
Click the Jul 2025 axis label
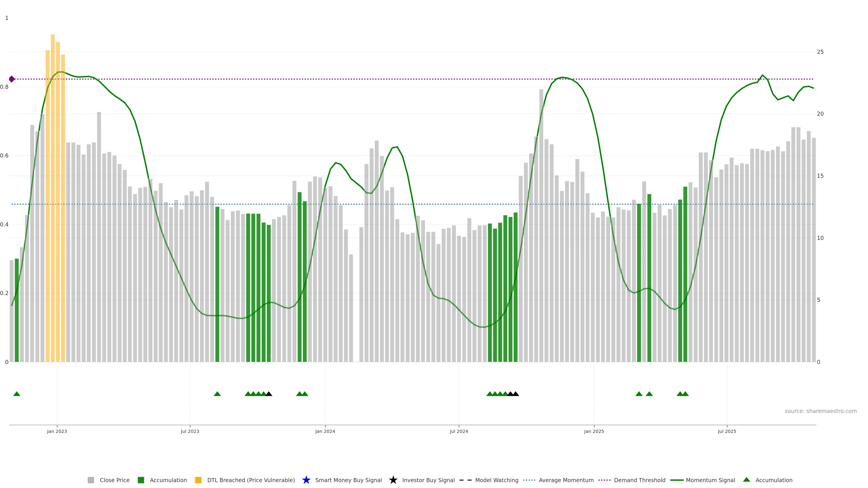point(727,431)
